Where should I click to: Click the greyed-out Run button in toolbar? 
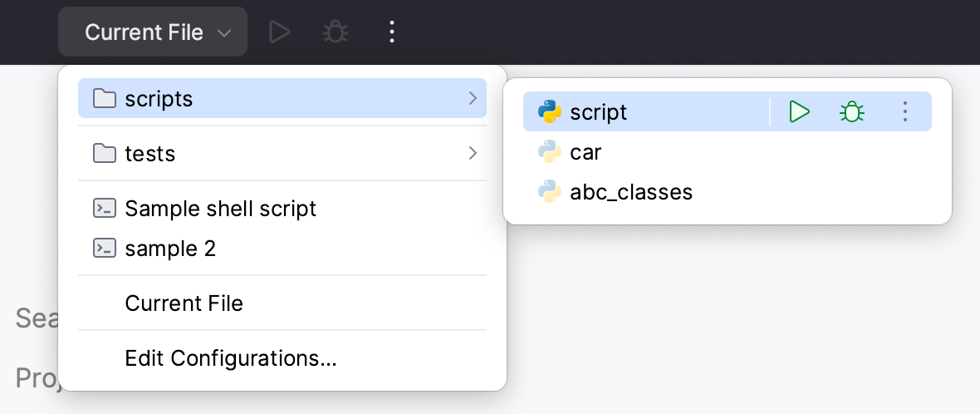point(280,32)
